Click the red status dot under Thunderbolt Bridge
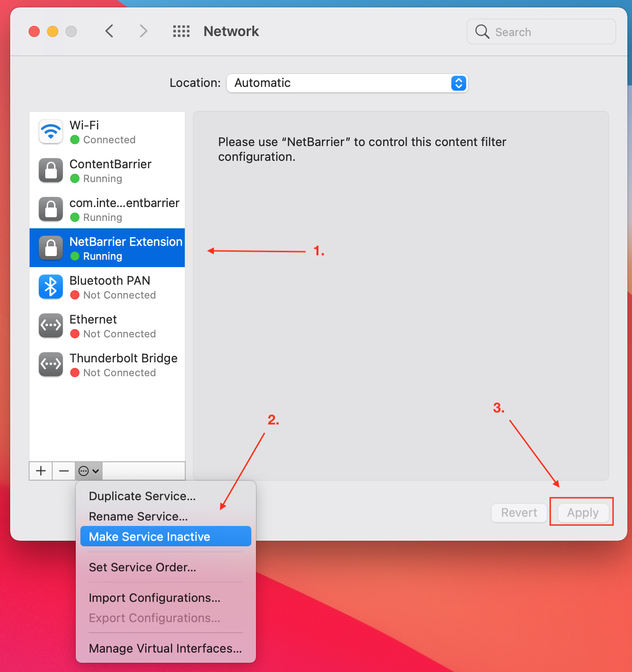The image size is (632, 672). pos(75,373)
